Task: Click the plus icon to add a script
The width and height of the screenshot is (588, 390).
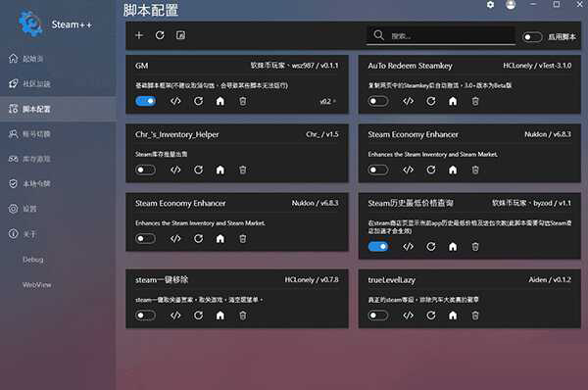Action: pos(139,35)
